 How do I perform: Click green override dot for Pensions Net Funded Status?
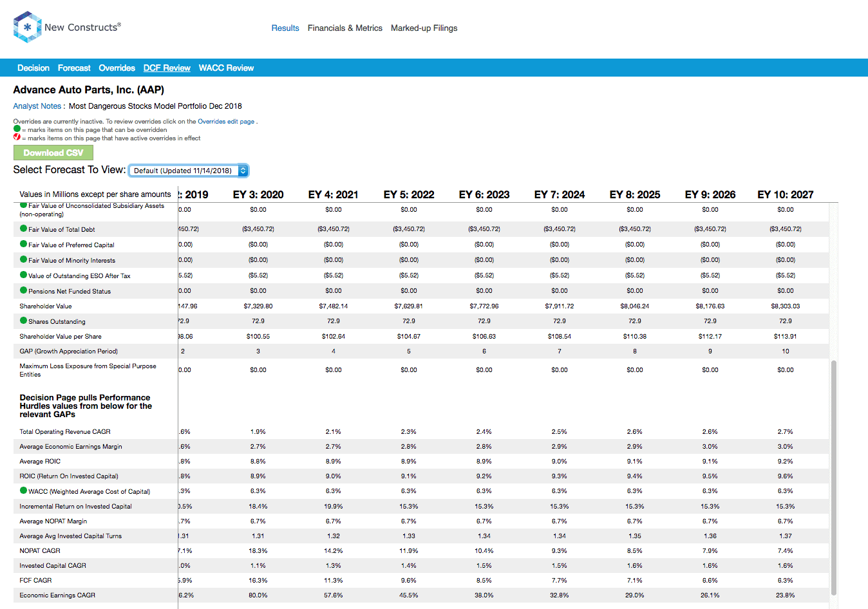(23, 290)
